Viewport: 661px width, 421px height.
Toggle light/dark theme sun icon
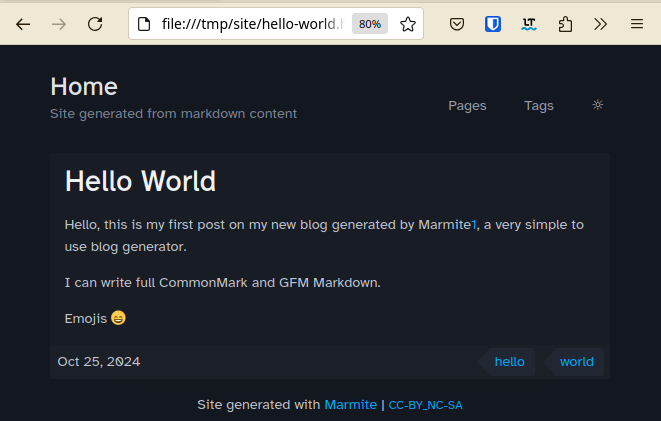[598, 105]
